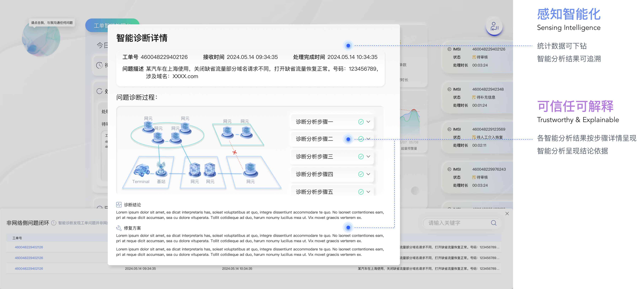644x289 pixels.
Task: Click 处理时长 00:01:24 value
Action: 479,105
